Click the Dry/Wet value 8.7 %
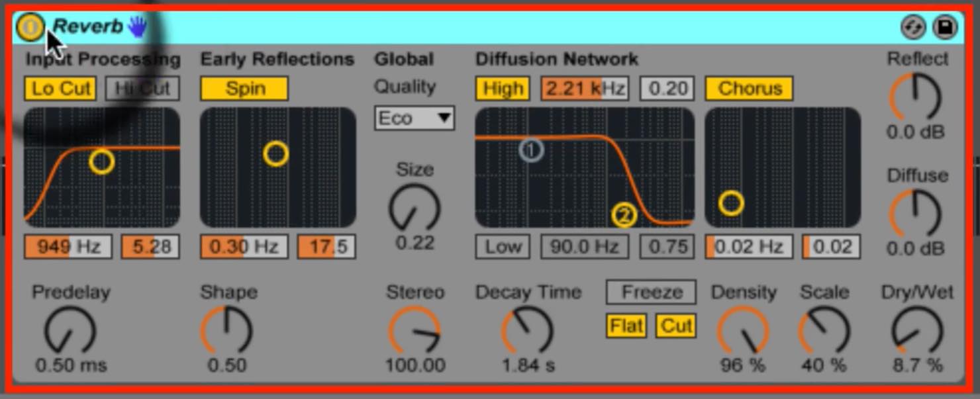This screenshot has height=399, width=980. [917, 365]
